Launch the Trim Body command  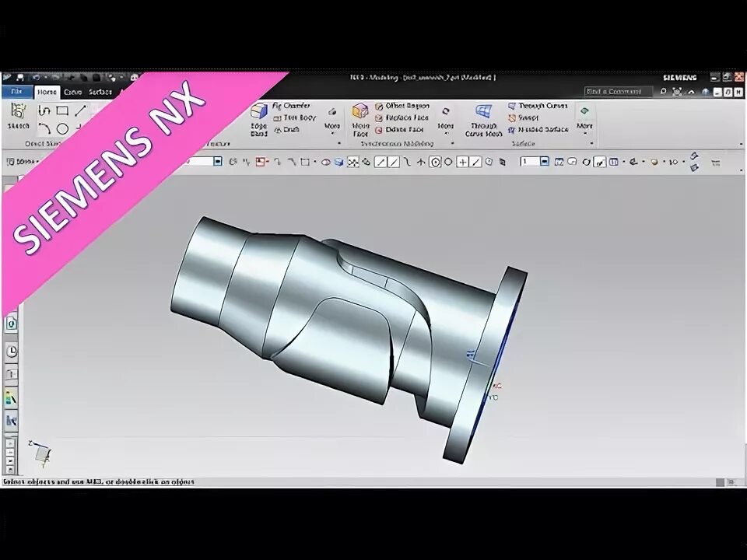(x=294, y=117)
